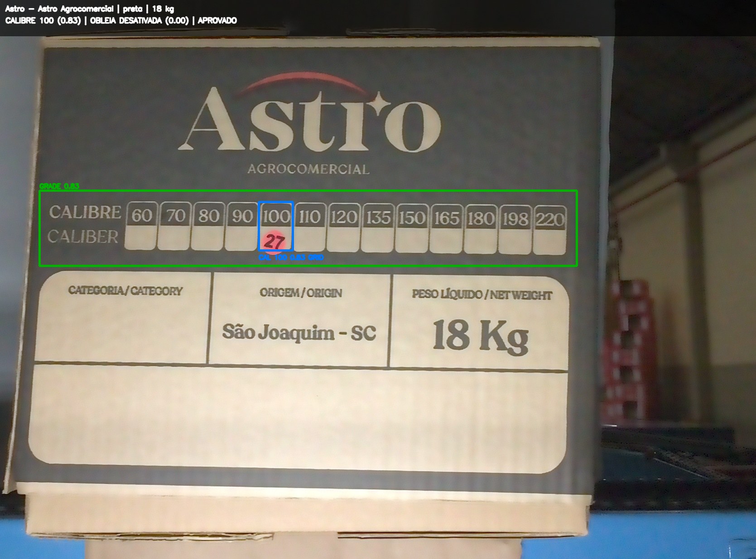This screenshot has width=756, height=559.
Task: Click the '18 kg' value in header overlay
Action: click(x=163, y=9)
